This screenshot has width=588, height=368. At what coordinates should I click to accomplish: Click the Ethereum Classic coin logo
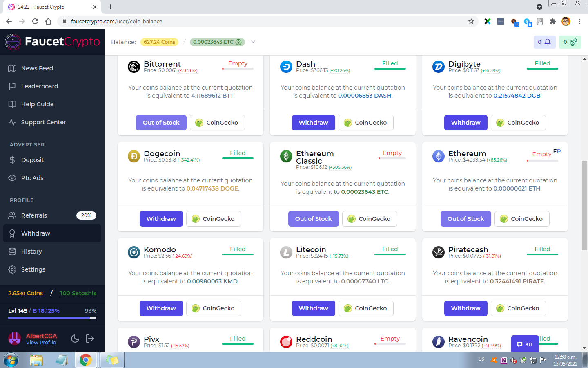coord(286,156)
